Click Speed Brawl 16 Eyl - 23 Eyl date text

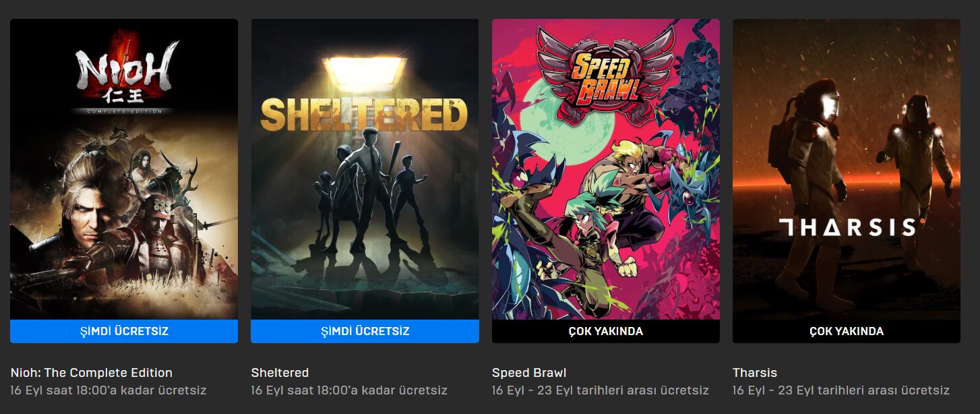(601, 390)
